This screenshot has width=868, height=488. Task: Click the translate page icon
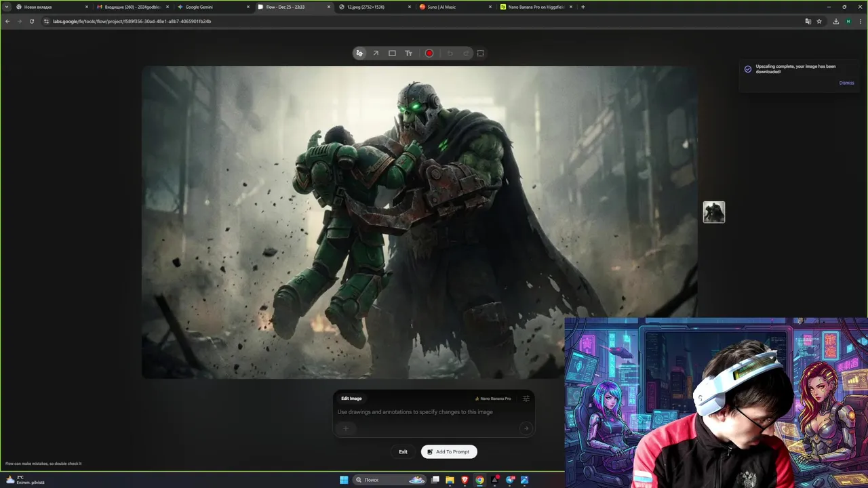point(808,21)
